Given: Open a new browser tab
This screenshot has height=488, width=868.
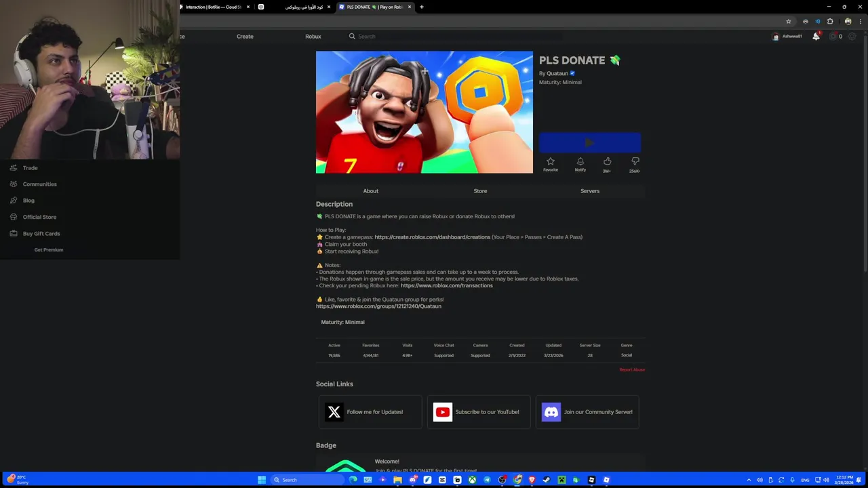Looking at the screenshot, I should pyautogui.click(x=422, y=7).
